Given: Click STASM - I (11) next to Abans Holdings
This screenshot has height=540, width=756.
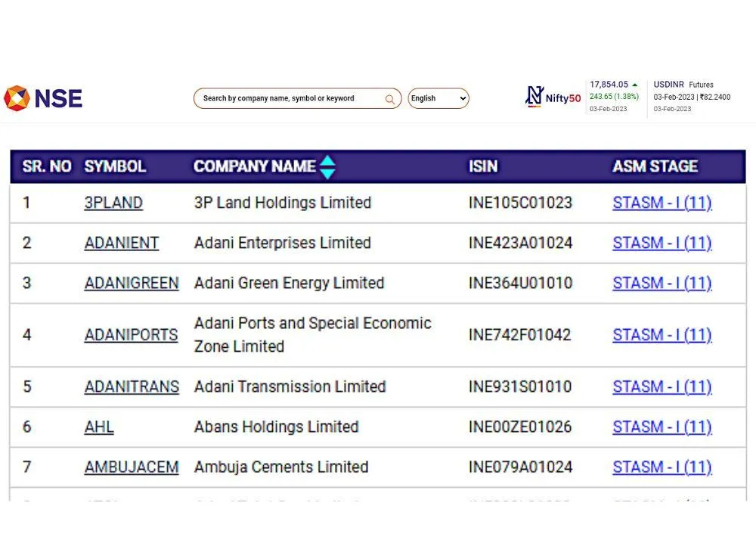Looking at the screenshot, I should [661, 427].
